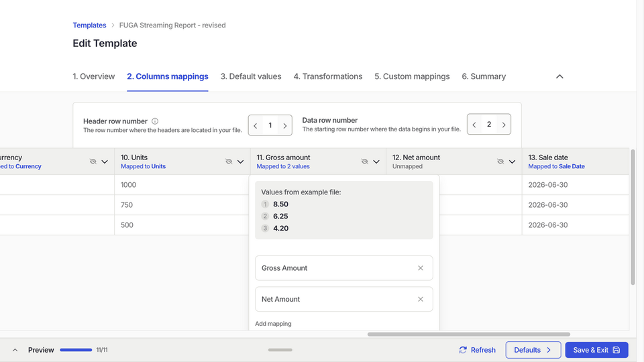Screen dimensions: 644x362
Task: Click the Mapped to Sale Date label
Action: [556, 166]
